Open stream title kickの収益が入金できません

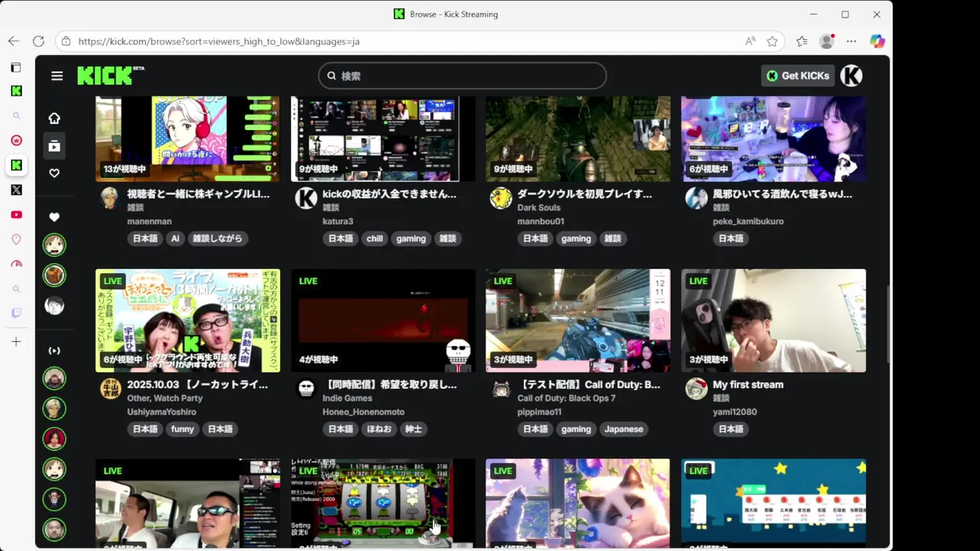[389, 194]
